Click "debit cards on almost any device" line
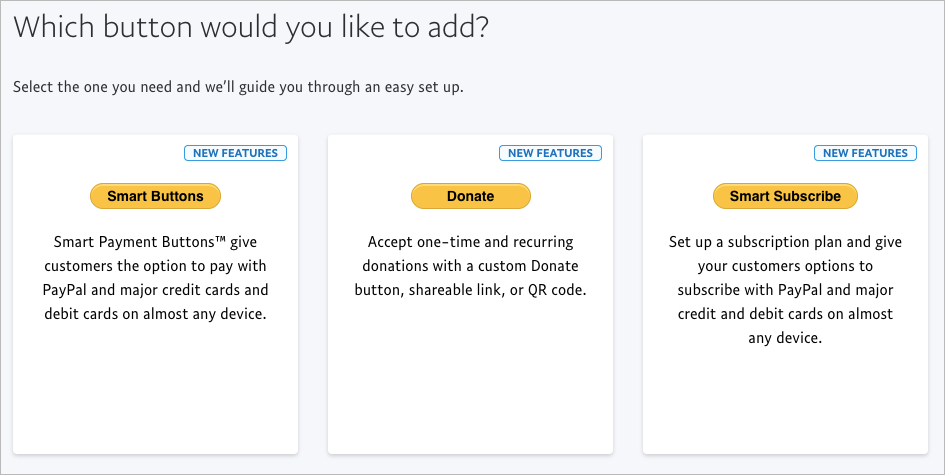 (155, 314)
